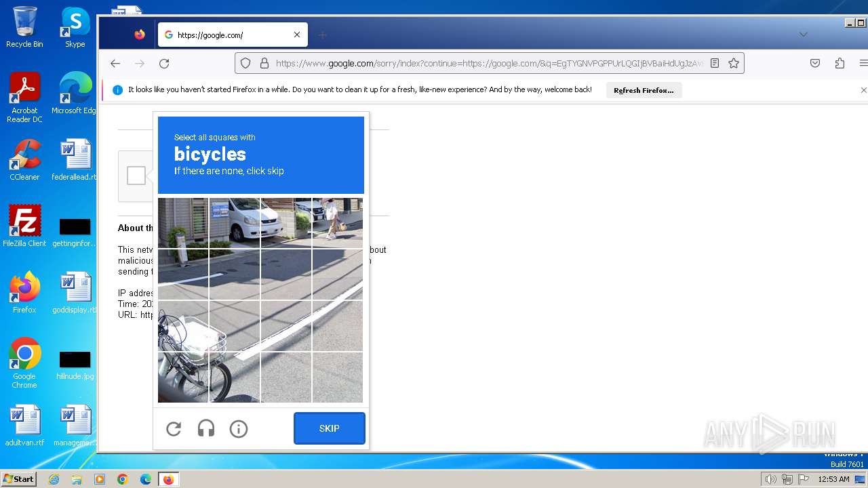This screenshot has width=868, height=488.
Task: Switch to audio captcha challenge
Action: pos(206,428)
